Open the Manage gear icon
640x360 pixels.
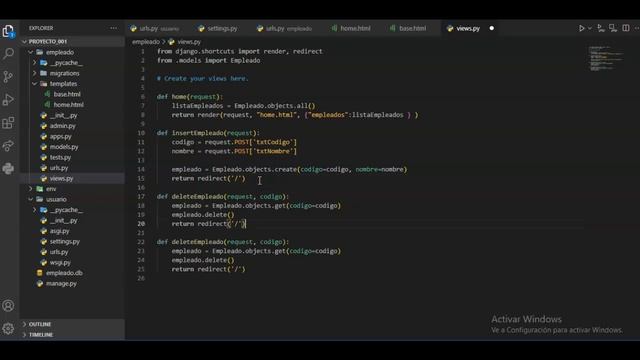(x=8, y=329)
